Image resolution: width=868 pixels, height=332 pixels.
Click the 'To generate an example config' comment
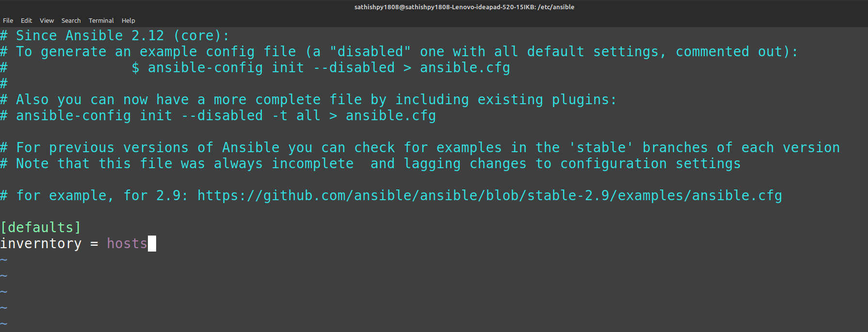[406, 51]
